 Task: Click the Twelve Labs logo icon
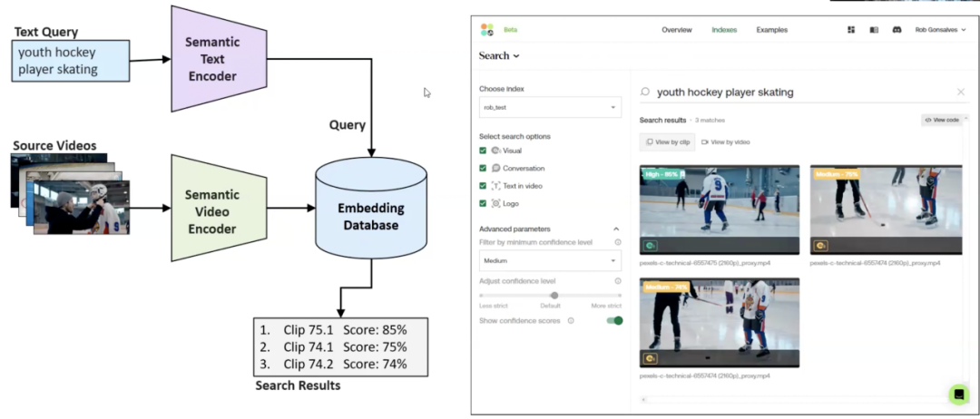(x=487, y=30)
